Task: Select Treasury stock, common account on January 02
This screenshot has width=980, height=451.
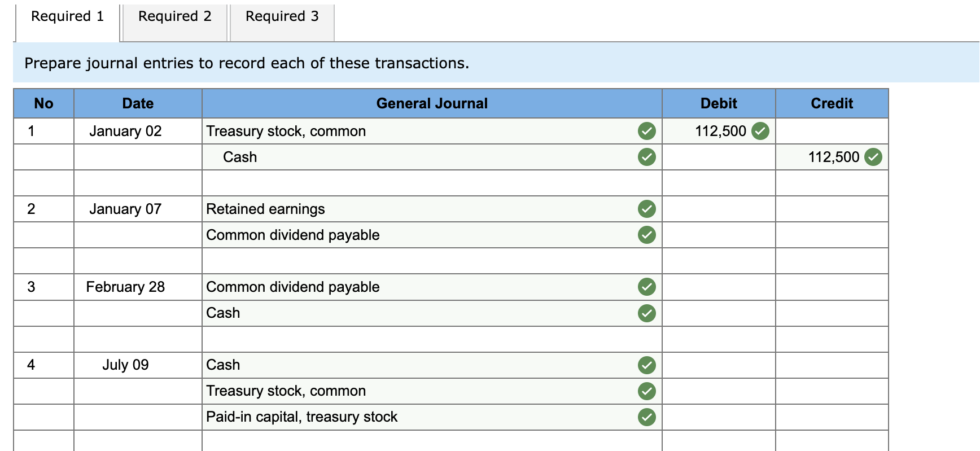Action: click(432, 131)
